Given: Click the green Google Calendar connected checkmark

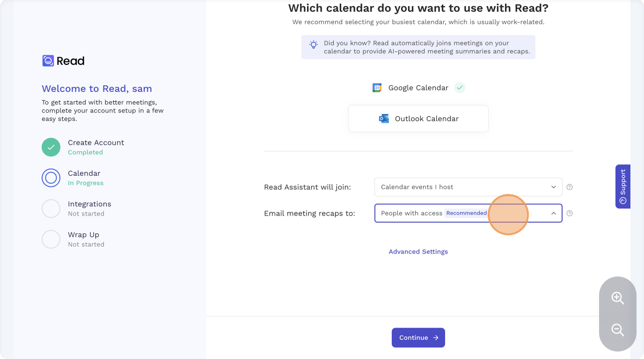Looking at the screenshot, I should (460, 88).
